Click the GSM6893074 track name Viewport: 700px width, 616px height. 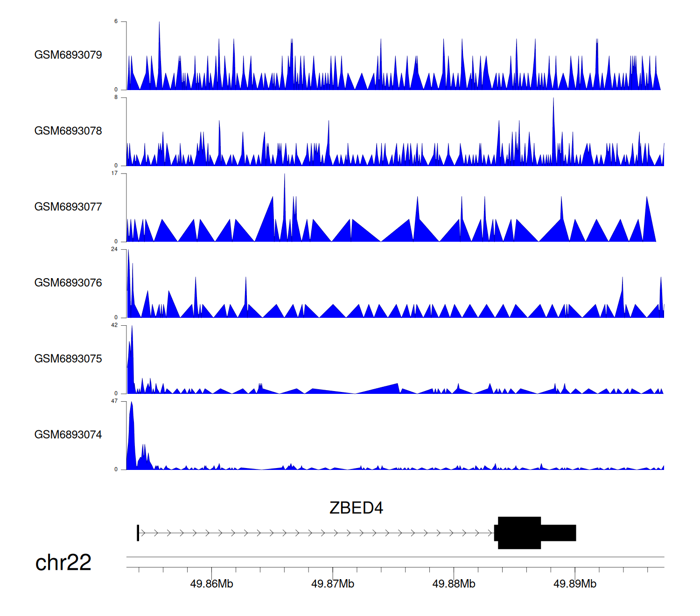pyautogui.click(x=68, y=435)
